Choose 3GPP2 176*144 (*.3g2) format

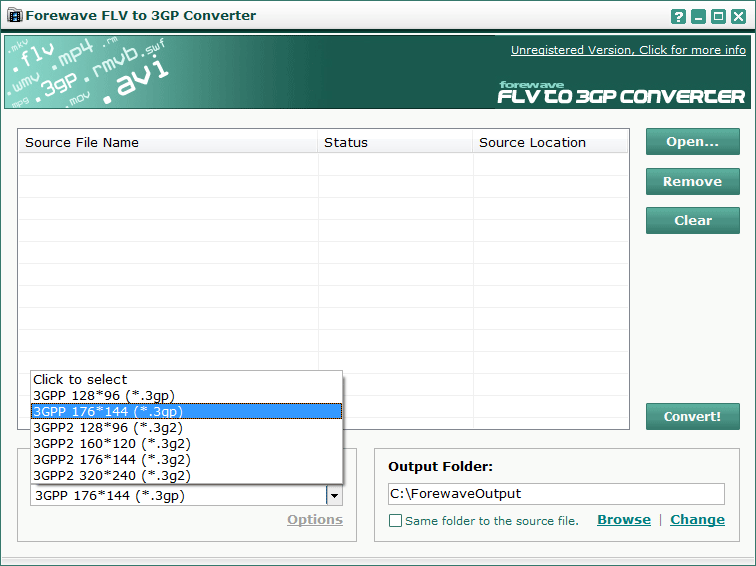point(187,459)
